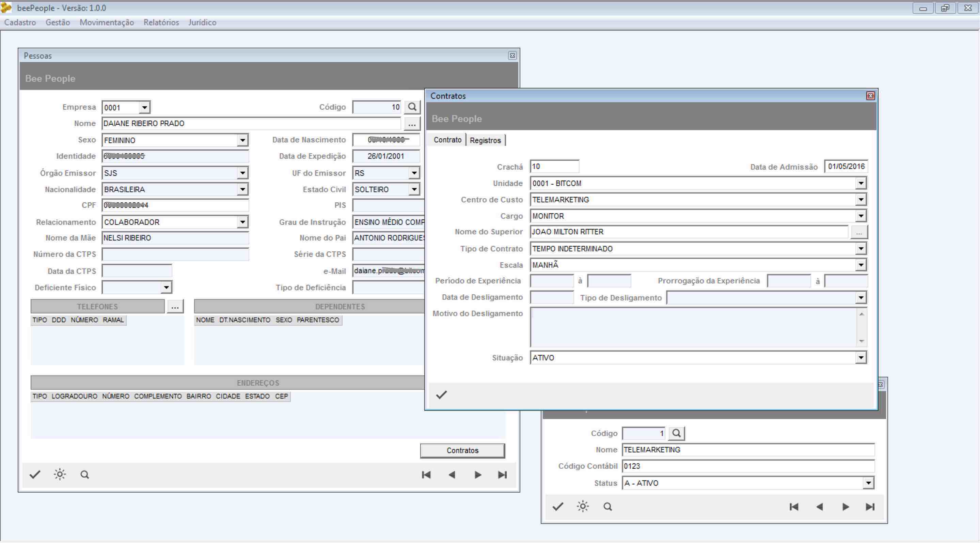Viewport: 980px width, 543px height.
Task: Go to previous record in Centro de Custo window
Action: pyautogui.click(x=820, y=507)
